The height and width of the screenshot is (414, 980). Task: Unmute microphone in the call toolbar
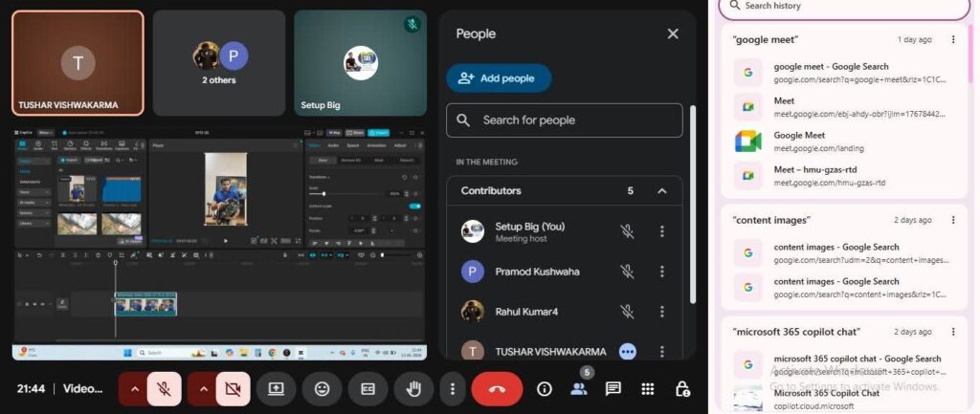coord(165,389)
